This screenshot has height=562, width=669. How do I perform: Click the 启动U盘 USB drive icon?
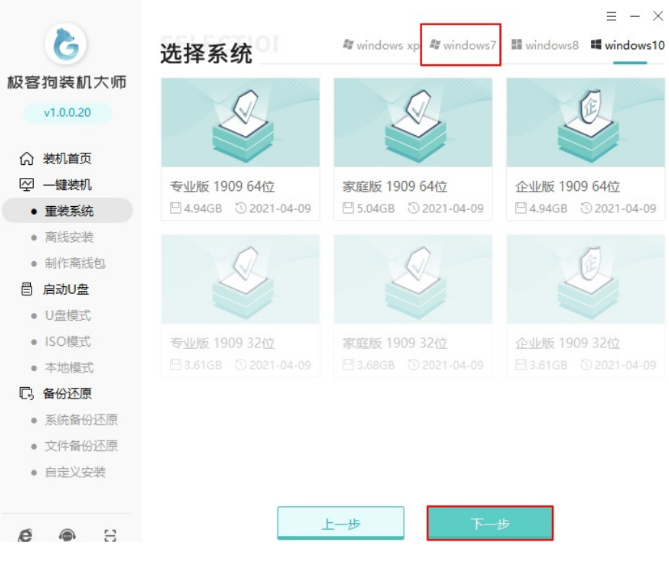(x=26, y=289)
